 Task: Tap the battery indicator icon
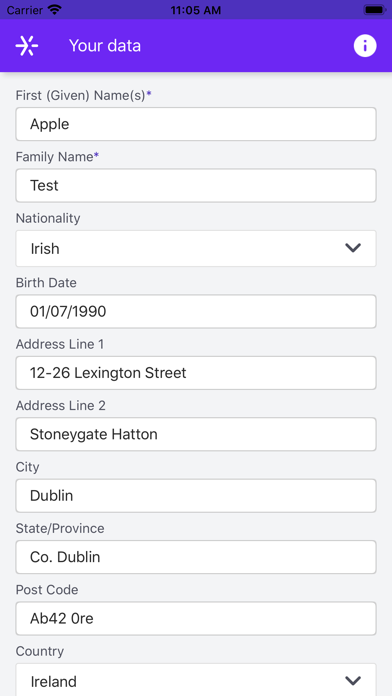pyautogui.click(x=375, y=10)
